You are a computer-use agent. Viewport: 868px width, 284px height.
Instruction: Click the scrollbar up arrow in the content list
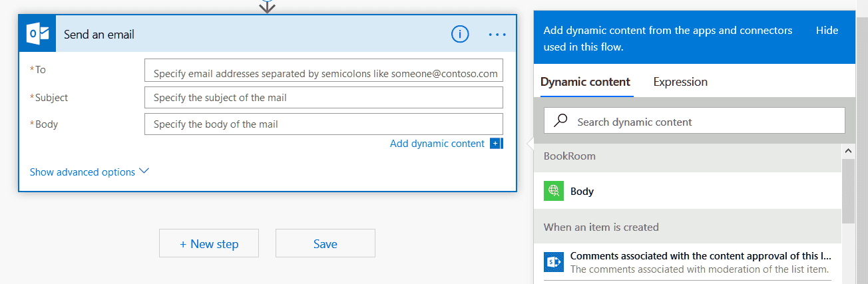pos(848,151)
